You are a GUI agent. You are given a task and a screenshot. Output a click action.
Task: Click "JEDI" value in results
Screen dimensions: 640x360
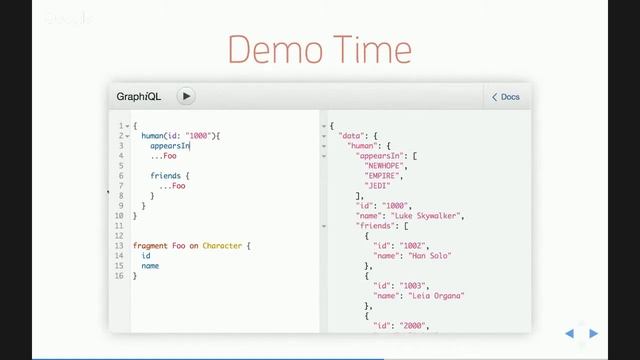(x=378, y=186)
